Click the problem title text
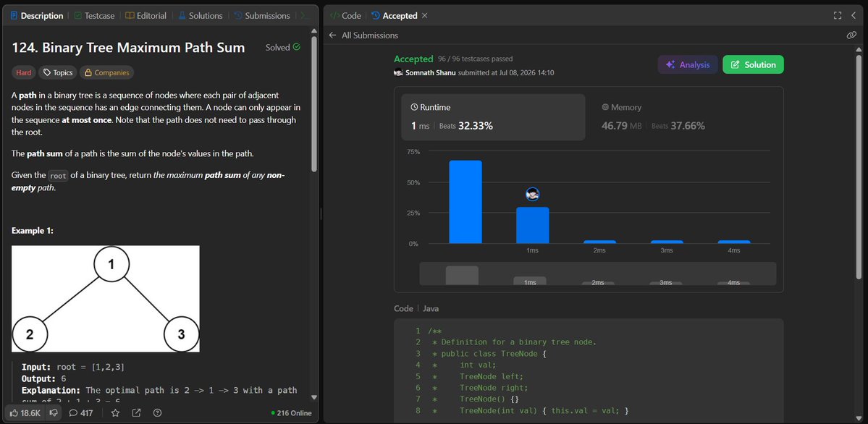The image size is (868, 424). [128, 48]
